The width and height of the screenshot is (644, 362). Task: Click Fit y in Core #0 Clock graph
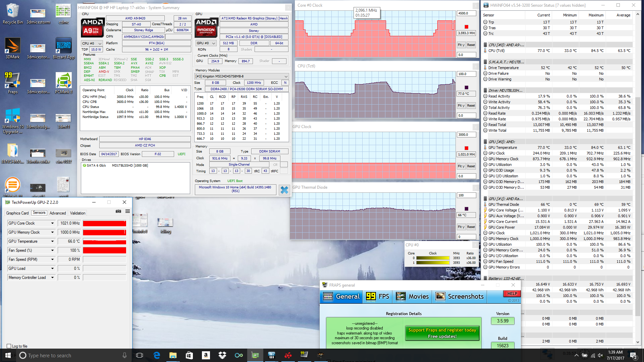(461, 45)
